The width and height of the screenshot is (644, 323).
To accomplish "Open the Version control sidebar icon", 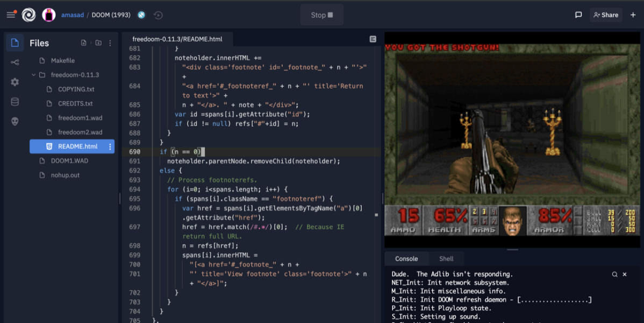I will coord(15,62).
